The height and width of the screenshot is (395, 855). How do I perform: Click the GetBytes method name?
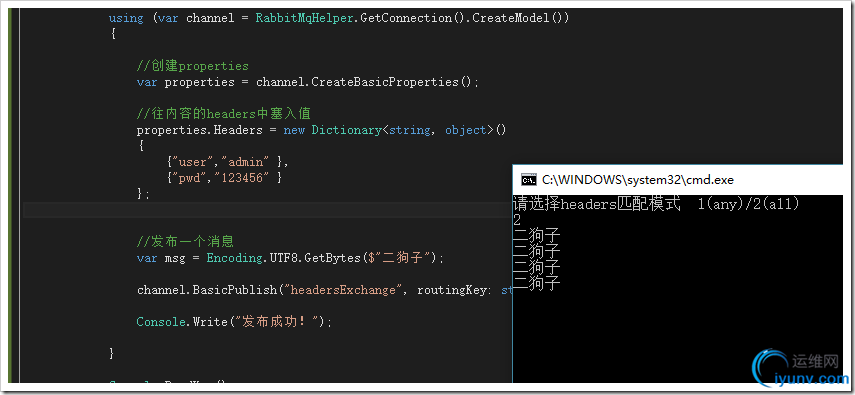pyautogui.click(x=332, y=258)
